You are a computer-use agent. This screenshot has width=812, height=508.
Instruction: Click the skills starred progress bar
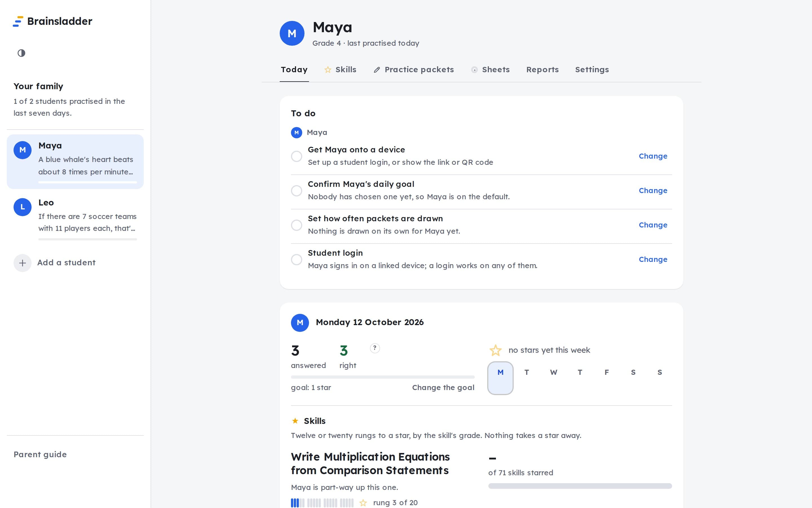tap(580, 486)
